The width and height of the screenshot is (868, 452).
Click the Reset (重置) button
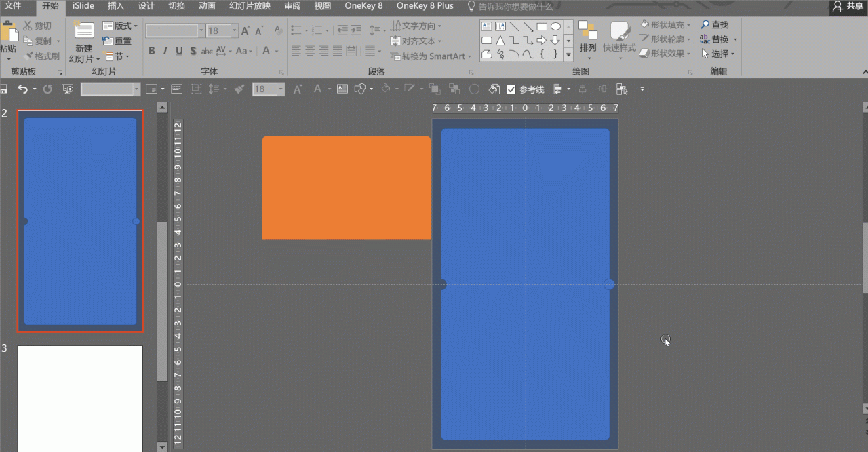pyautogui.click(x=117, y=41)
